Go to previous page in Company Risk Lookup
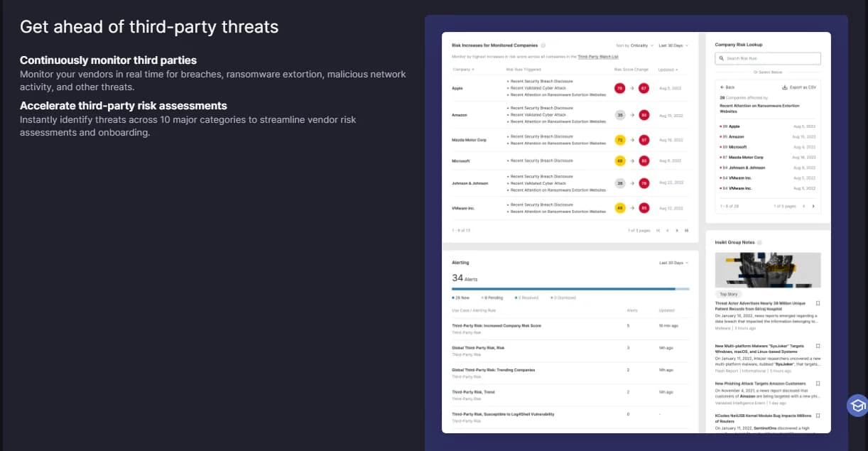 point(803,206)
